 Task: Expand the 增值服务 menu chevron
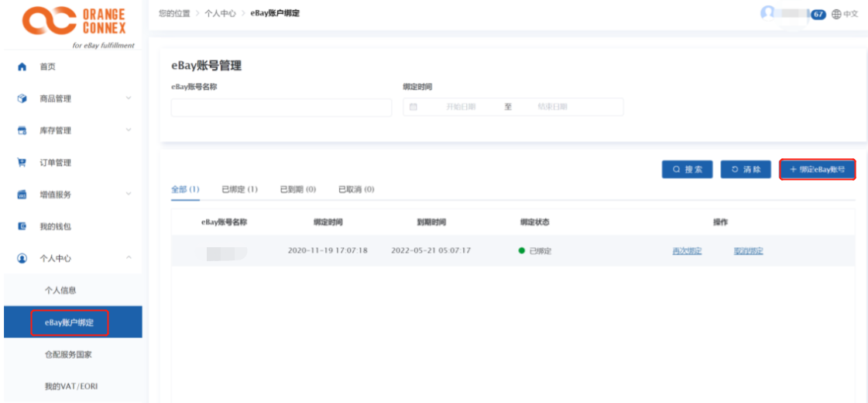coord(129,194)
